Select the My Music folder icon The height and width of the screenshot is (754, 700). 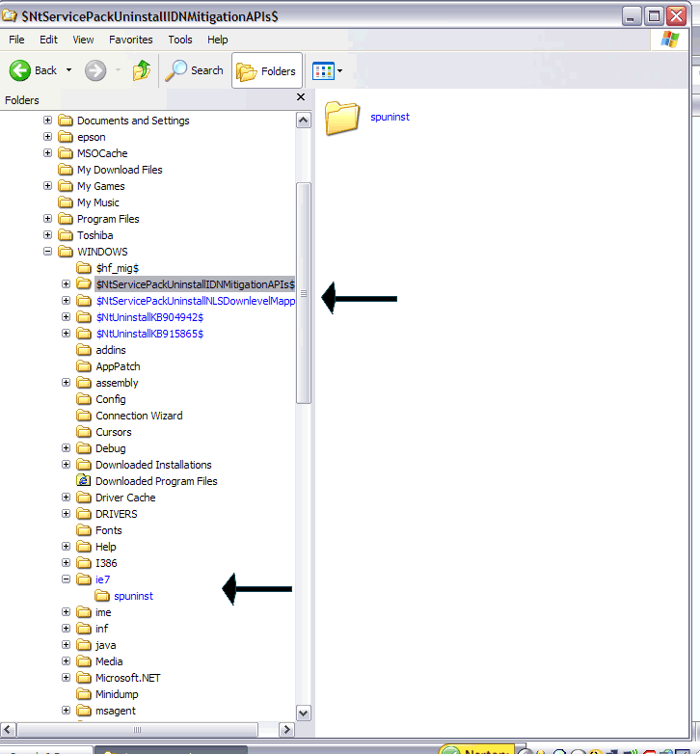[x=66, y=202]
